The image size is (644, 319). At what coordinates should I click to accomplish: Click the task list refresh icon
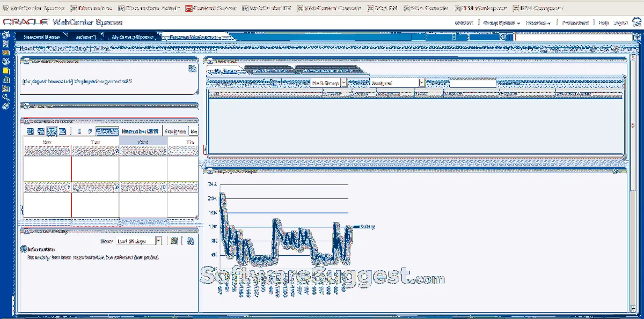pos(273,83)
